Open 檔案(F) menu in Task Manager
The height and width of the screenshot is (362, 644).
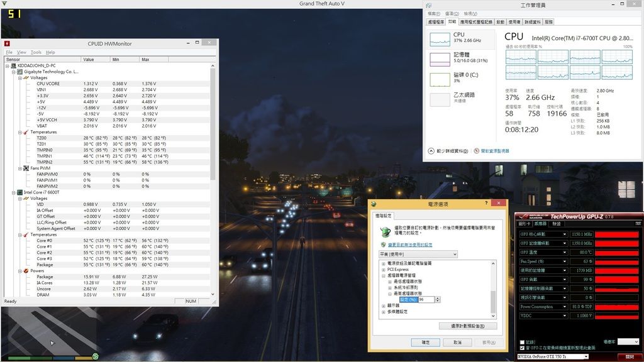coord(434,14)
